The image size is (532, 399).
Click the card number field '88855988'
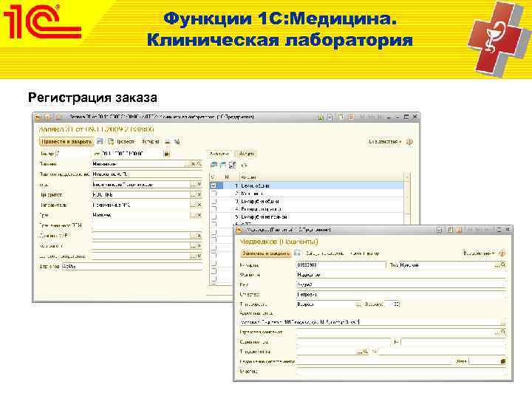pyautogui.click(x=341, y=265)
